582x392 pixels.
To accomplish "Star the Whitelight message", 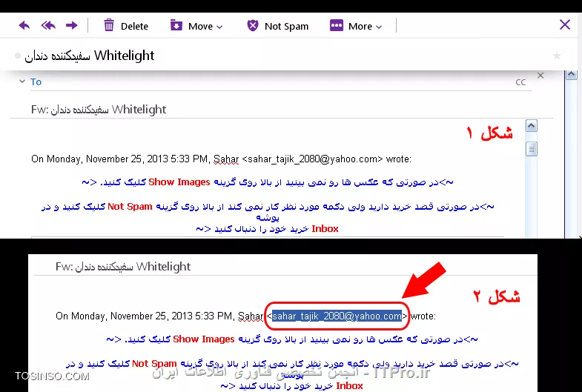I will [x=556, y=56].
